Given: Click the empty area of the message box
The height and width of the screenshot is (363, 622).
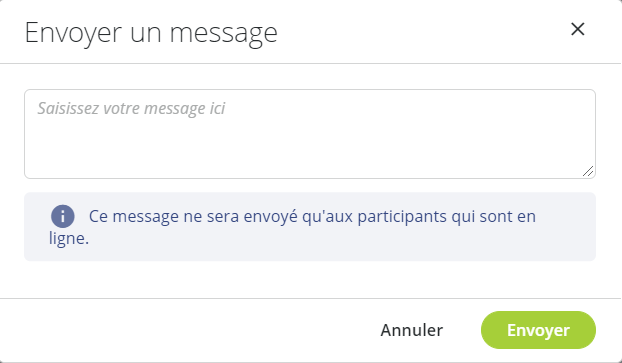Looking at the screenshot, I should pyautogui.click(x=310, y=149).
